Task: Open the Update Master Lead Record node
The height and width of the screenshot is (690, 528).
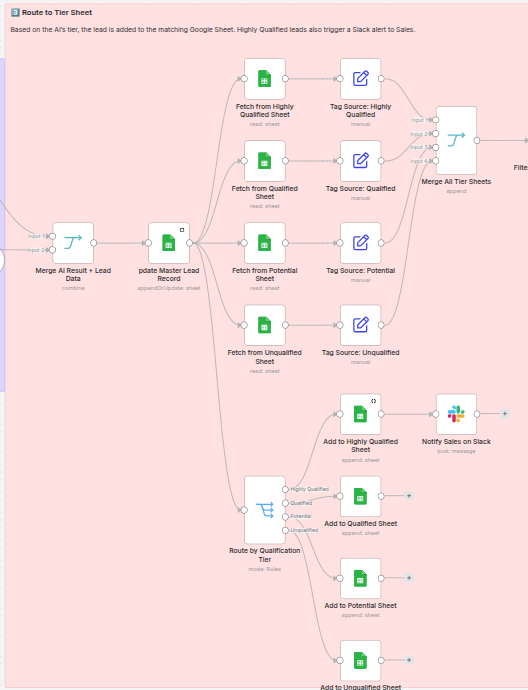Action: pos(169,243)
